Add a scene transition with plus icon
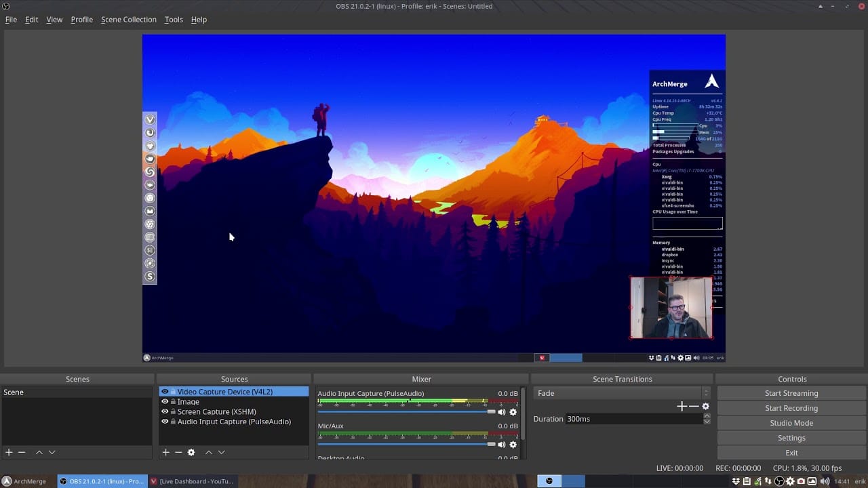Image resolution: width=868 pixels, height=488 pixels. tap(682, 406)
